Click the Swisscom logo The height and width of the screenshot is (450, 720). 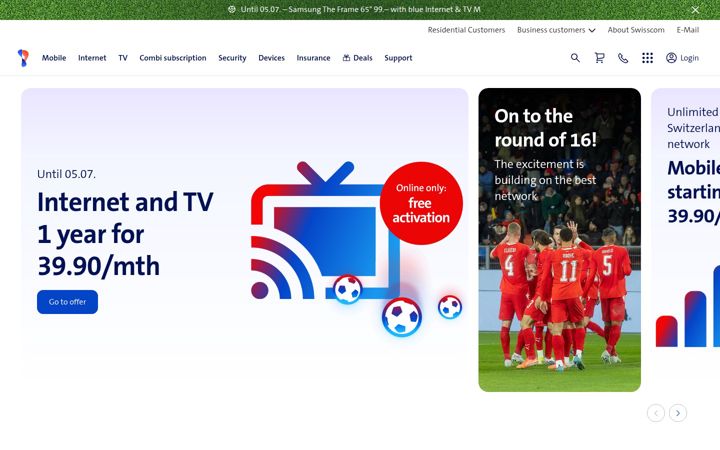(23, 58)
